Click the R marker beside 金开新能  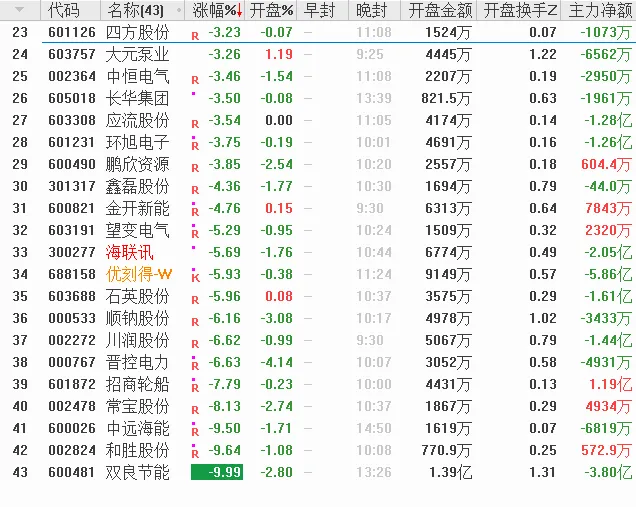click(x=195, y=212)
